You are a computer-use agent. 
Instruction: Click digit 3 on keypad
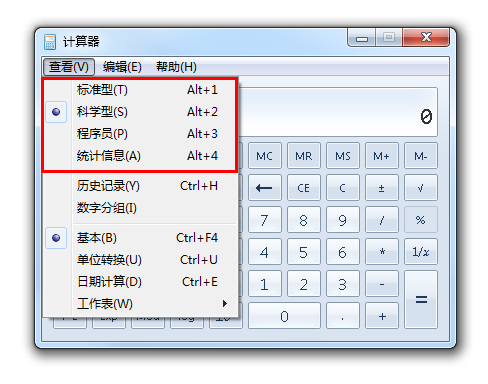point(343,284)
